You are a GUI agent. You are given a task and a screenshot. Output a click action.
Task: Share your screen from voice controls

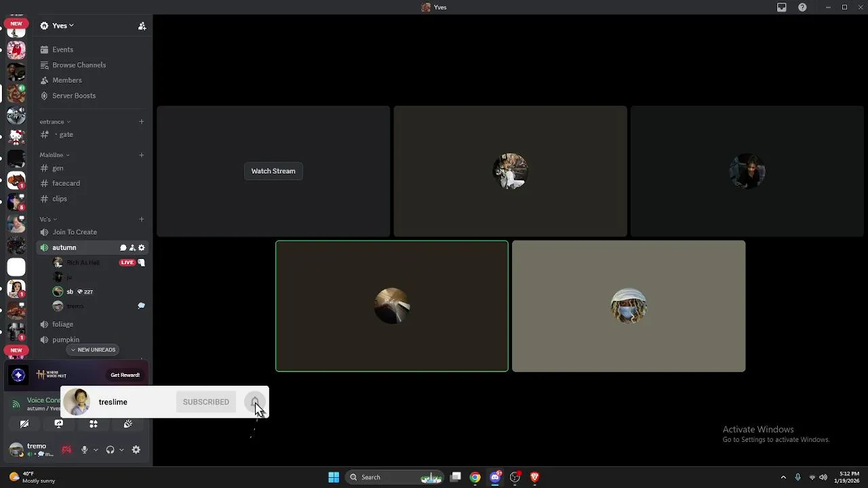point(58,424)
